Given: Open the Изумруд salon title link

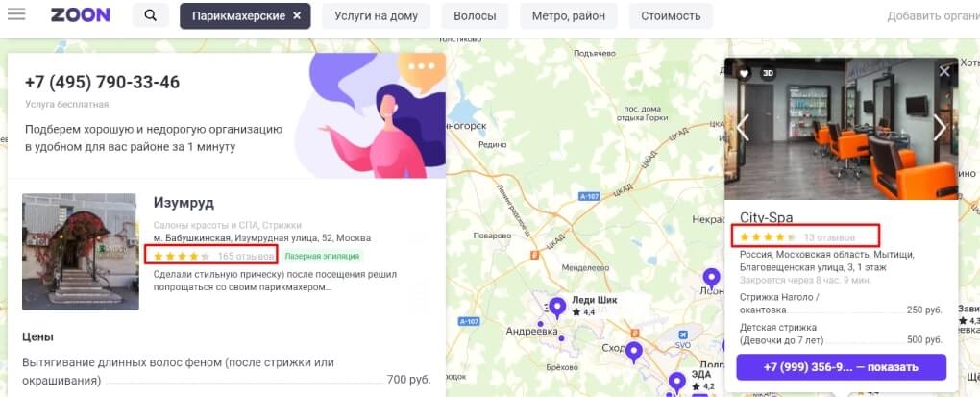Looking at the screenshot, I should 184,203.
